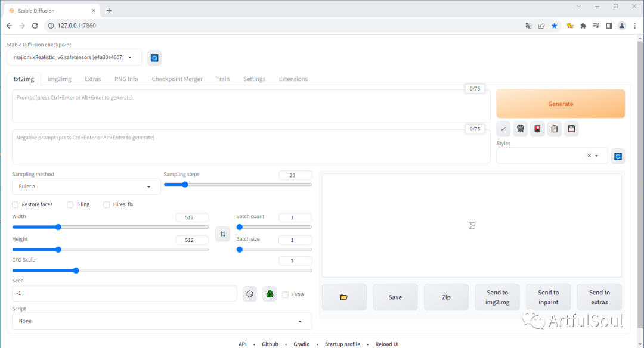Clear prompt with trash can icon

click(x=521, y=129)
